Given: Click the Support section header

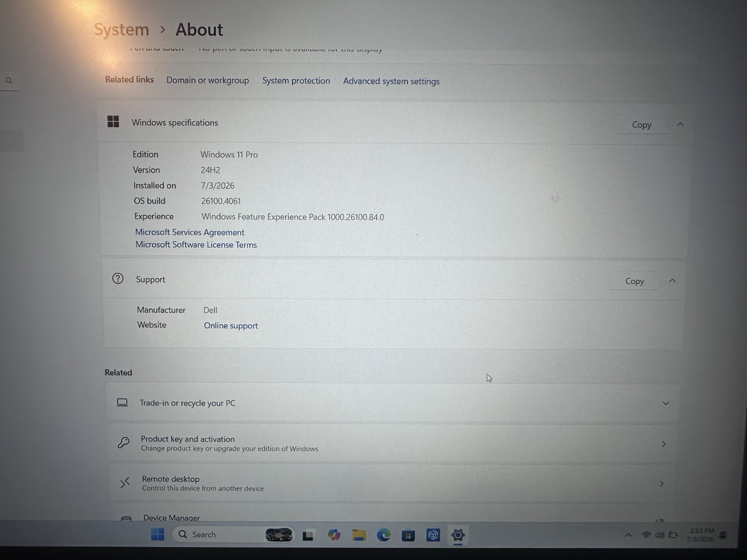Looking at the screenshot, I should 150,280.
